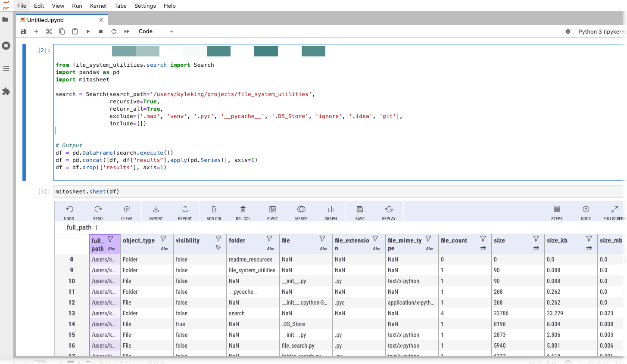Image resolution: width=627 pixels, height=364 pixels.
Task: Insert a new cell with plus icon
Action: pos(36,31)
